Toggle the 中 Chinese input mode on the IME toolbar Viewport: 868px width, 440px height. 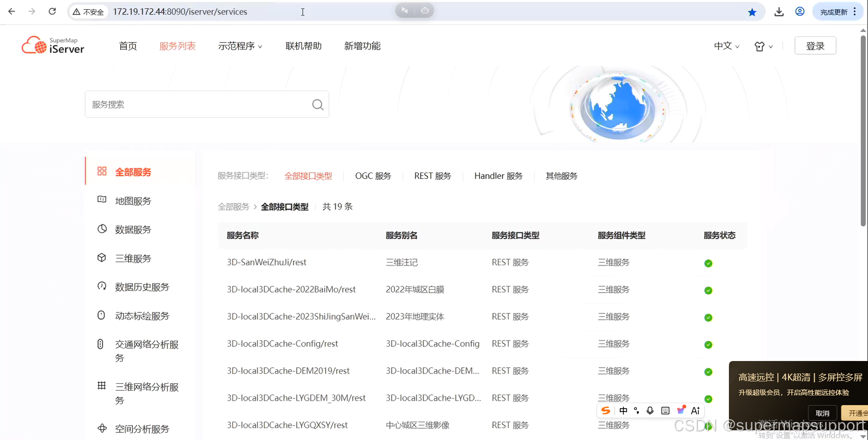point(623,410)
